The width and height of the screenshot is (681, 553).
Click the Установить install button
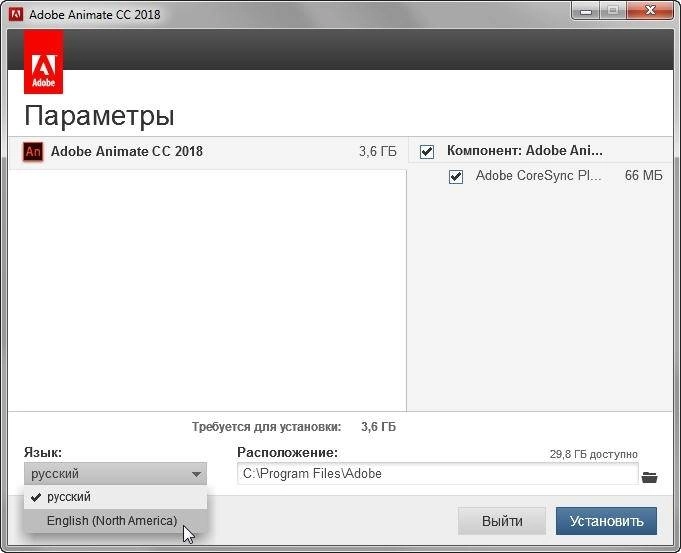click(x=606, y=521)
